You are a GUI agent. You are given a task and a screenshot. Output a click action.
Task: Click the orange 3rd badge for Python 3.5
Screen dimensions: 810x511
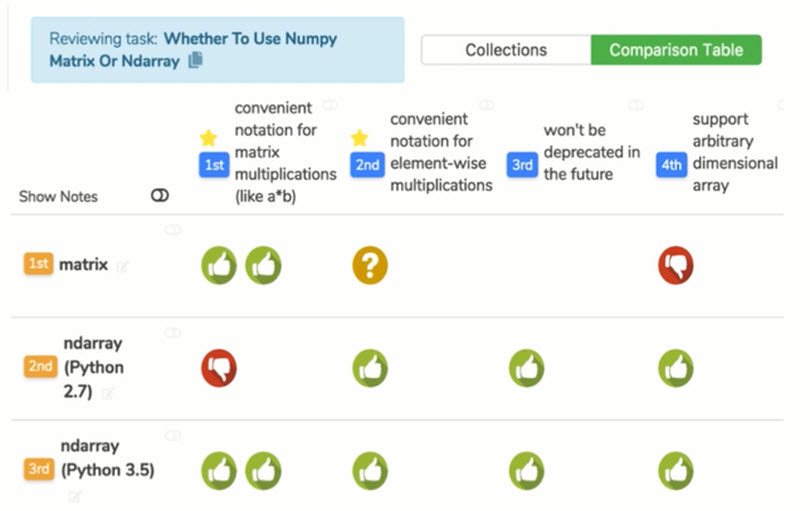point(40,469)
